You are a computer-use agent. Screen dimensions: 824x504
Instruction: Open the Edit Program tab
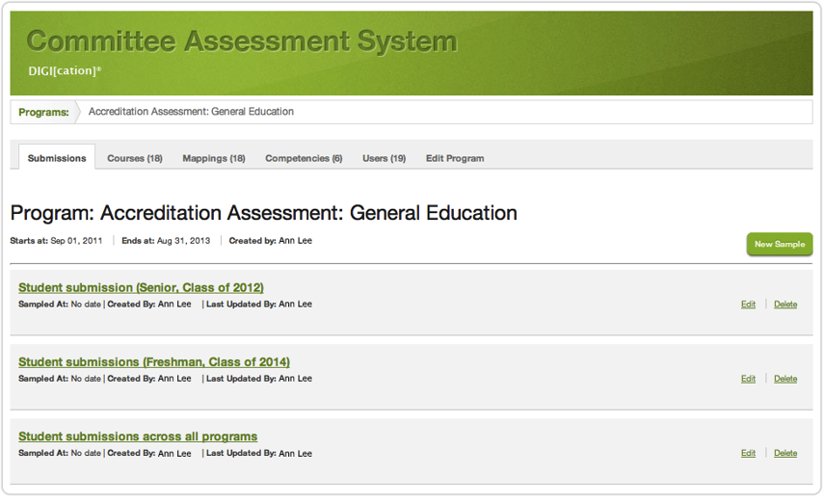click(455, 158)
